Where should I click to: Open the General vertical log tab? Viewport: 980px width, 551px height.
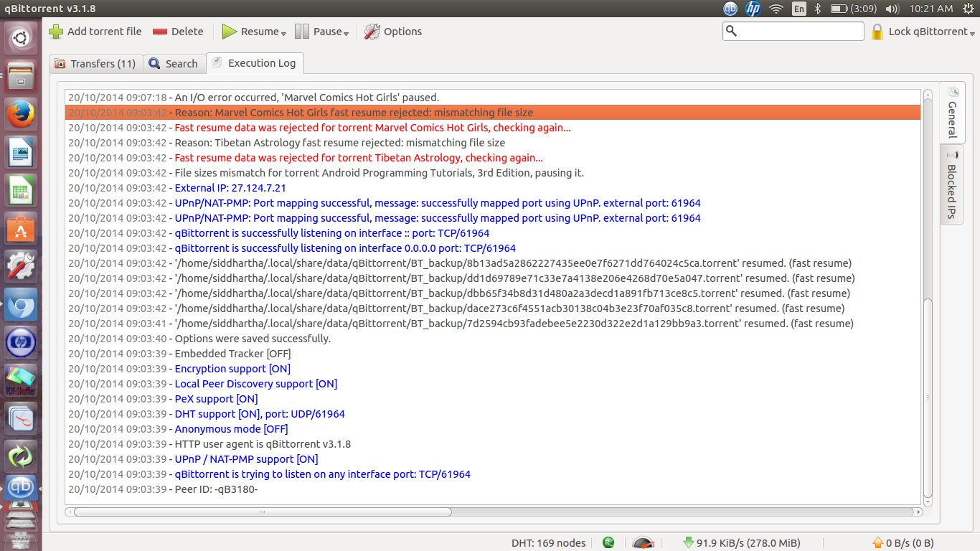tap(952, 113)
